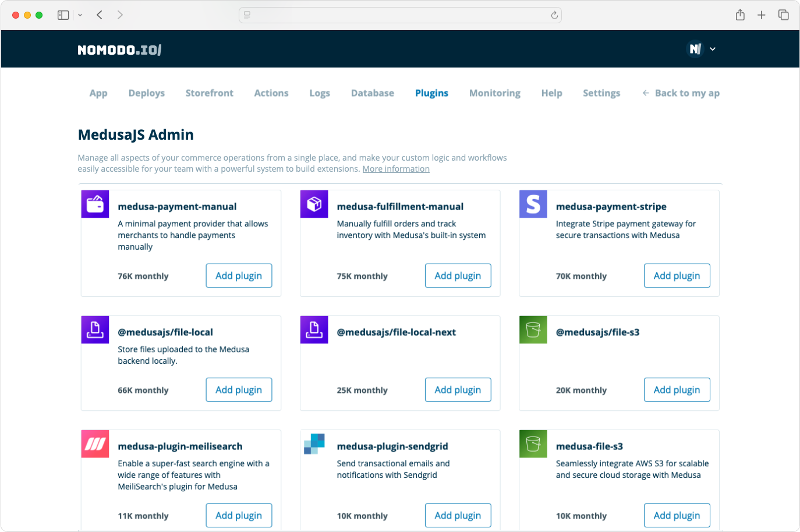800x532 pixels.
Task: Add the medusa-file-s3 plugin
Action: point(677,516)
